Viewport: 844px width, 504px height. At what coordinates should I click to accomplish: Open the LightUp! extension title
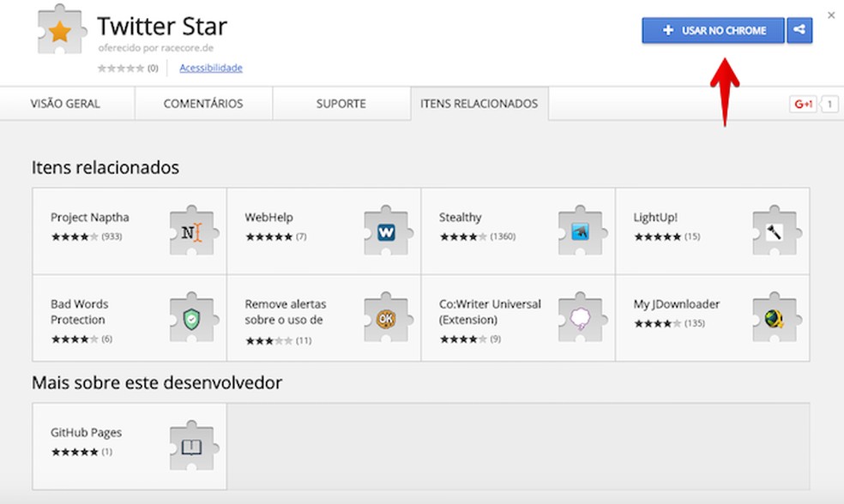pyautogui.click(x=655, y=218)
